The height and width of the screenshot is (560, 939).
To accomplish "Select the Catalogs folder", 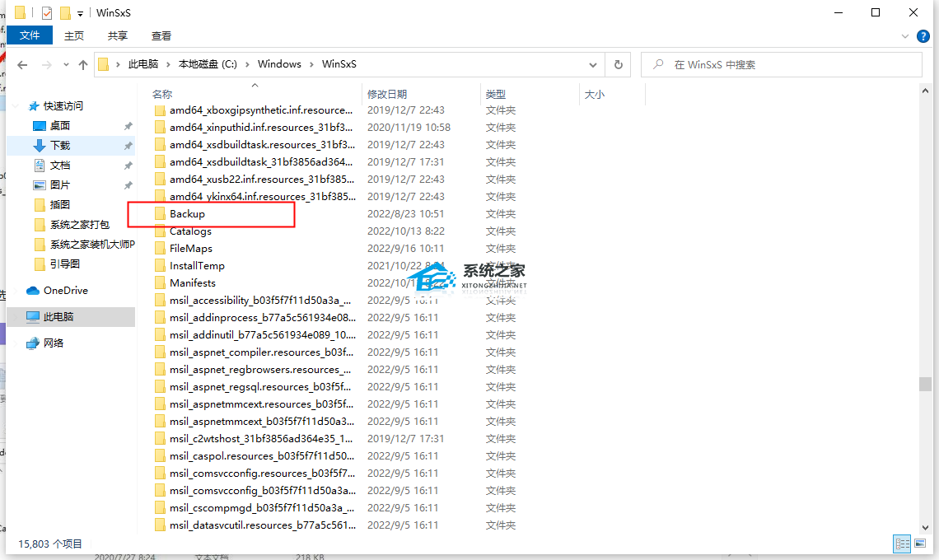I will (x=190, y=231).
